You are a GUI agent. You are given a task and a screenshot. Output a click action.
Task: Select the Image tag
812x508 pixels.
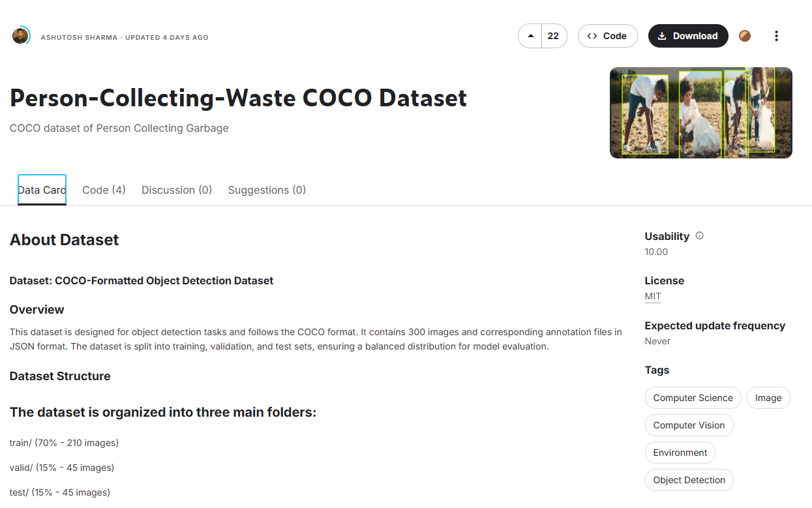tap(768, 397)
